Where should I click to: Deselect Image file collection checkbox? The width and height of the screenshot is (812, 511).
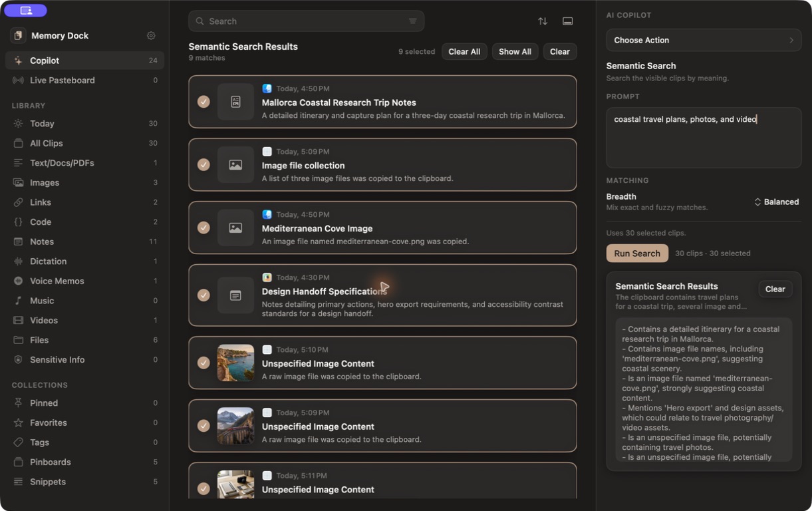point(203,165)
